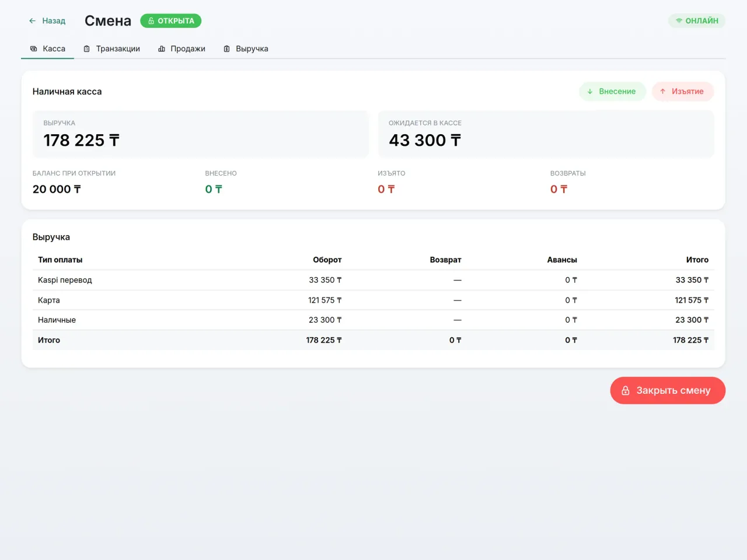Select the Наличные row label

(57, 320)
